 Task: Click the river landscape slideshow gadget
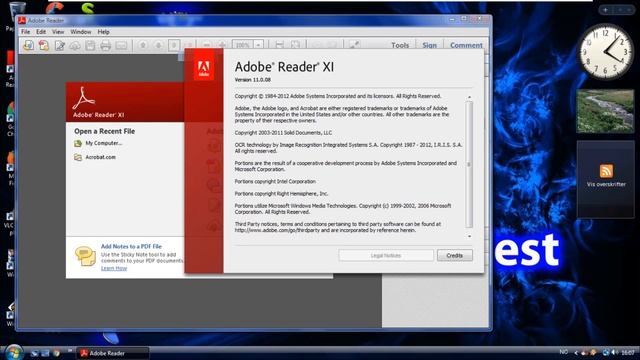[x=605, y=111]
